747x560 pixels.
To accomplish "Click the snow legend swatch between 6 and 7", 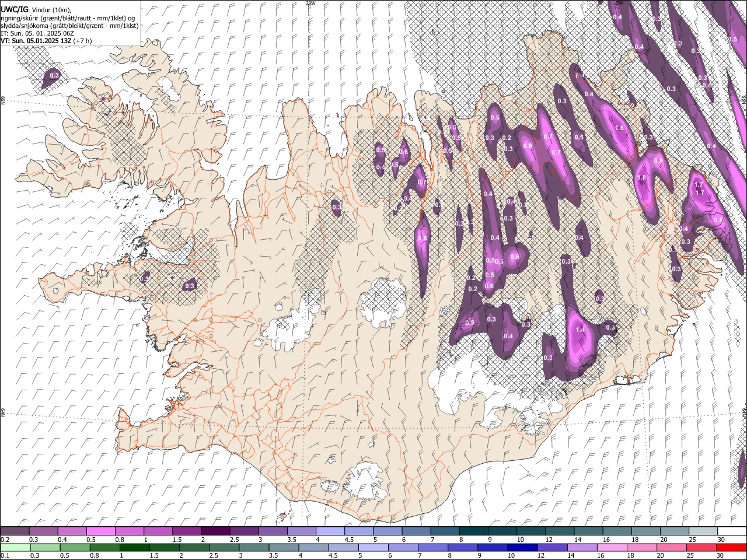I will pos(416,531).
